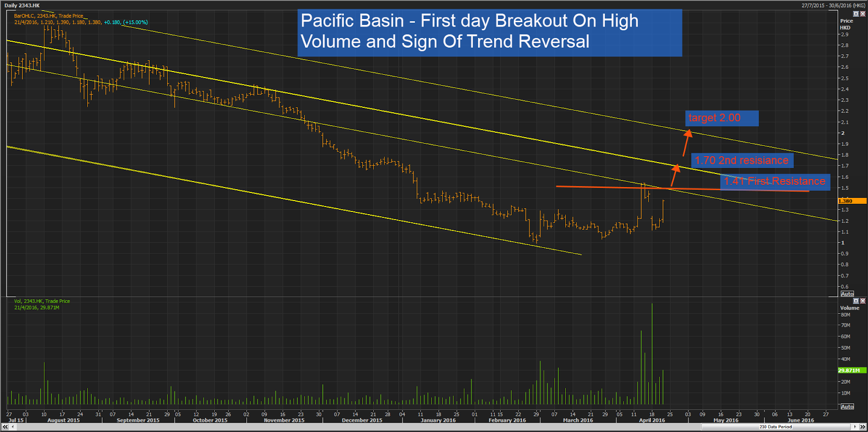
Task: Step the timeline left one period
Action: 13,427
